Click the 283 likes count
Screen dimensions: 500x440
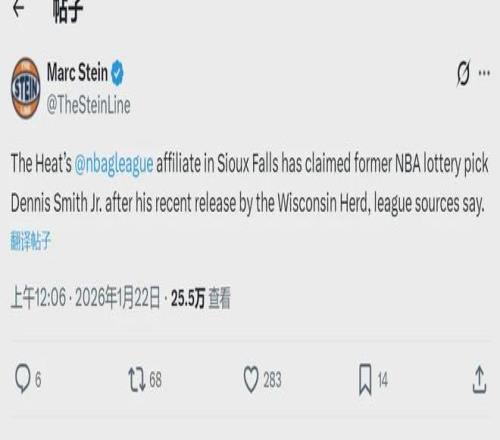(x=272, y=380)
